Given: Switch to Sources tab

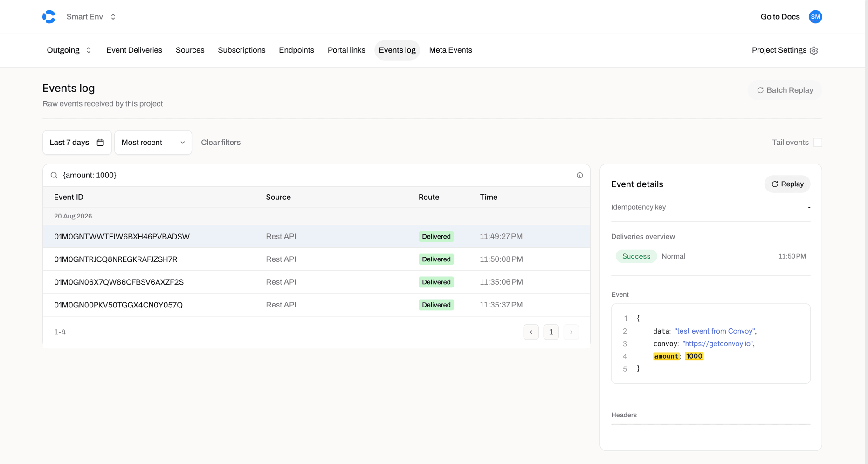Looking at the screenshot, I should (190, 50).
